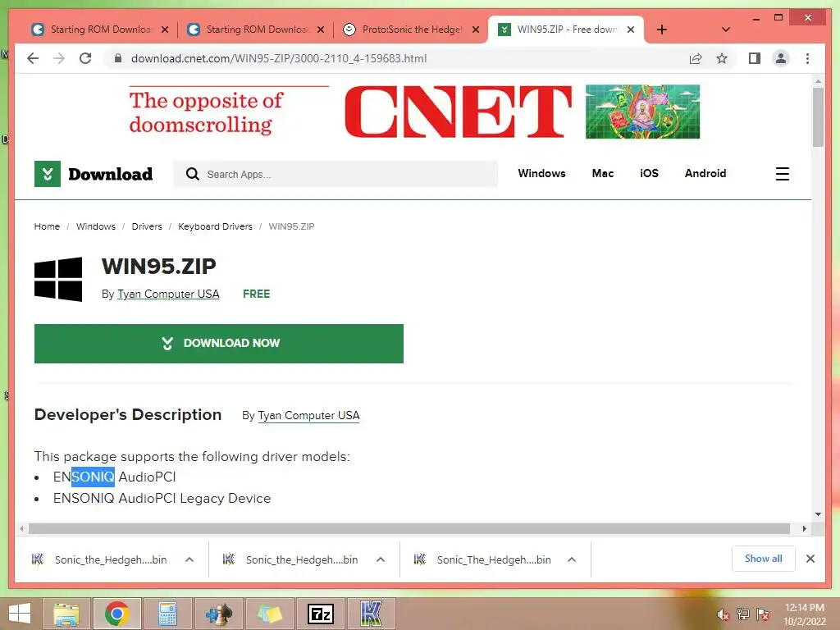Click the Search Apps field

tap(336, 174)
